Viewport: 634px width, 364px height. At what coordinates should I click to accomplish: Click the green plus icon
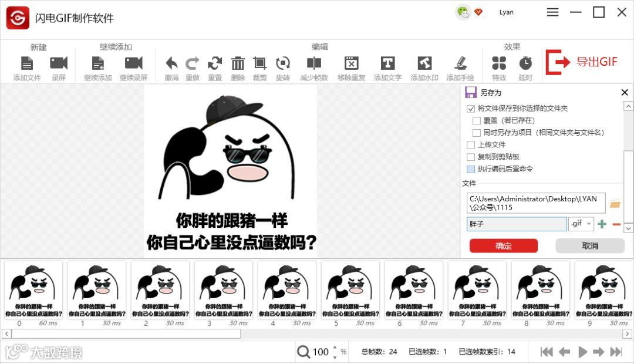pyautogui.click(x=602, y=224)
